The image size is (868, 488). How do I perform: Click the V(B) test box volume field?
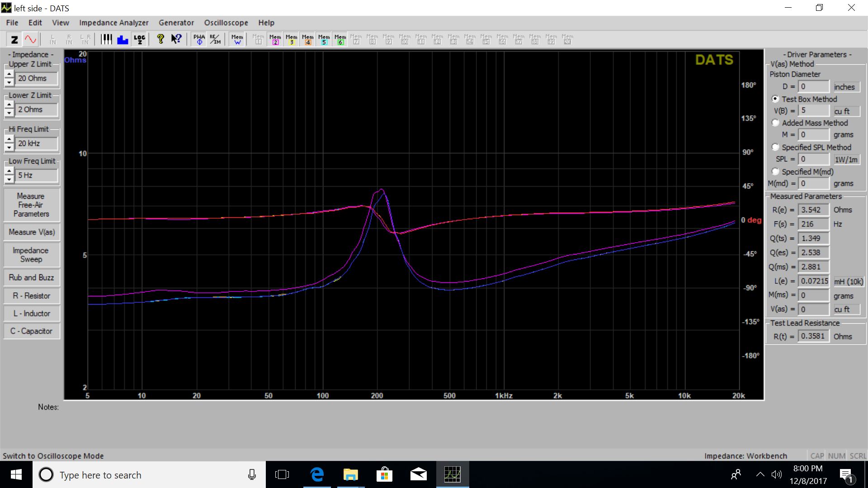814,110
